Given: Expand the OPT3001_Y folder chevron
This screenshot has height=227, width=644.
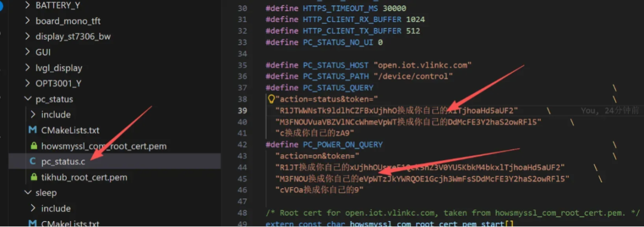Looking at the screenshot, I should tap(27, 84).
